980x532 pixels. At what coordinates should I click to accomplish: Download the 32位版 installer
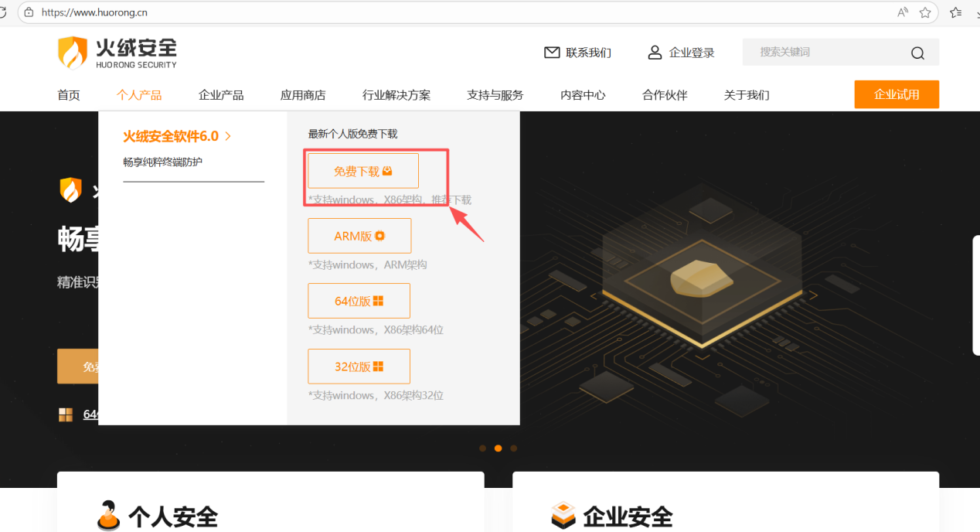pos(359,367)
